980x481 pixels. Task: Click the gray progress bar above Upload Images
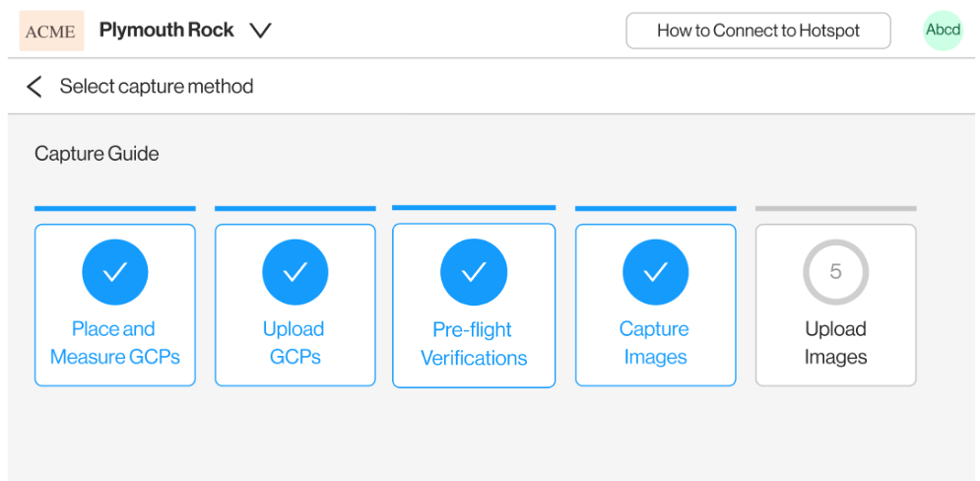[x=835, y=208]
